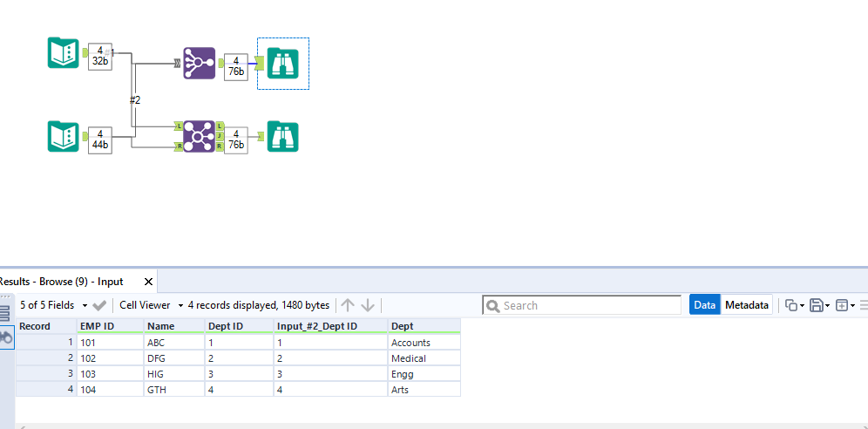
Task: Click the Browse tool connected to the Join
Action: coord(283,136)
